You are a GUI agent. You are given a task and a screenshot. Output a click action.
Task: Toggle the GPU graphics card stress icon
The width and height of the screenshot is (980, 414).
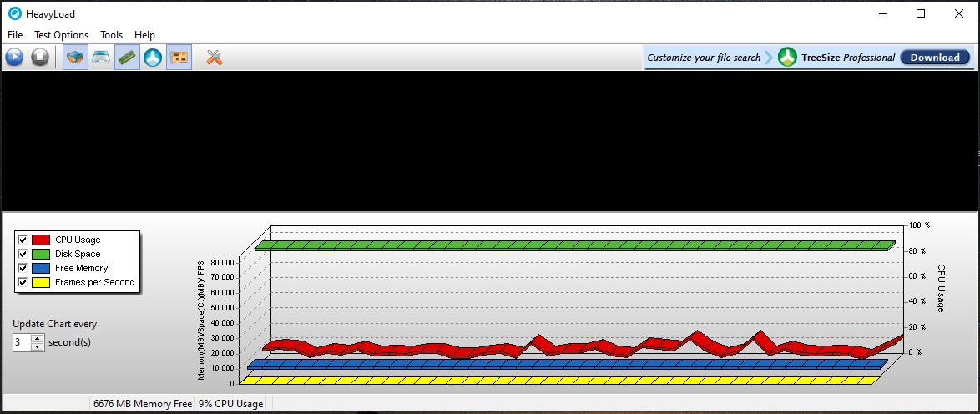coord(178,58)
